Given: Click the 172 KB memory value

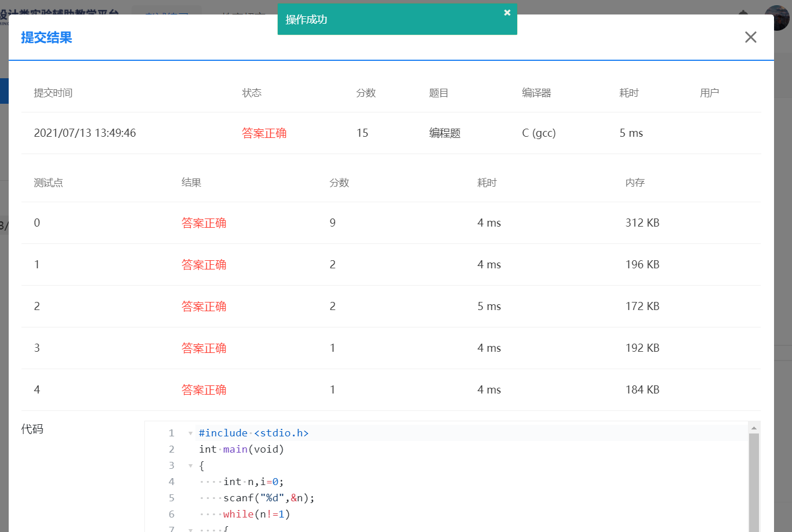Looking at the screenshot, I should pyautogui.click(x=642, y=307).
